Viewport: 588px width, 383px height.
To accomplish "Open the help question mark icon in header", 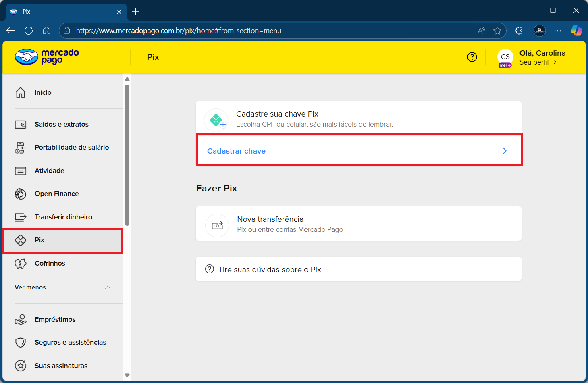I will point(472,57).
